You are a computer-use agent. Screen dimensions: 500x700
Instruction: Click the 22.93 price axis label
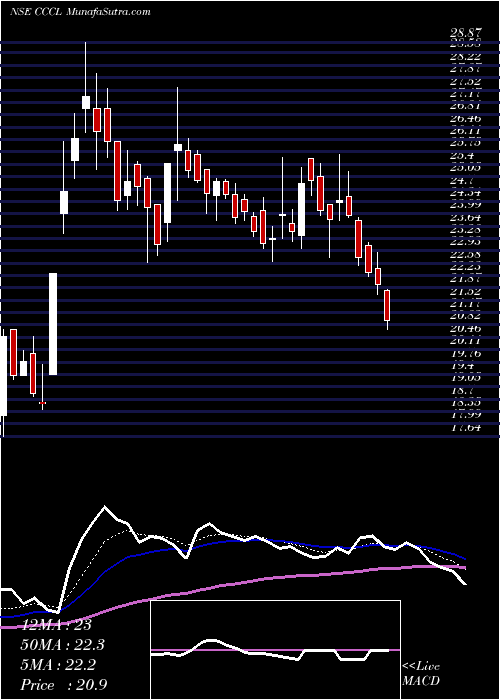coord(467,242)
